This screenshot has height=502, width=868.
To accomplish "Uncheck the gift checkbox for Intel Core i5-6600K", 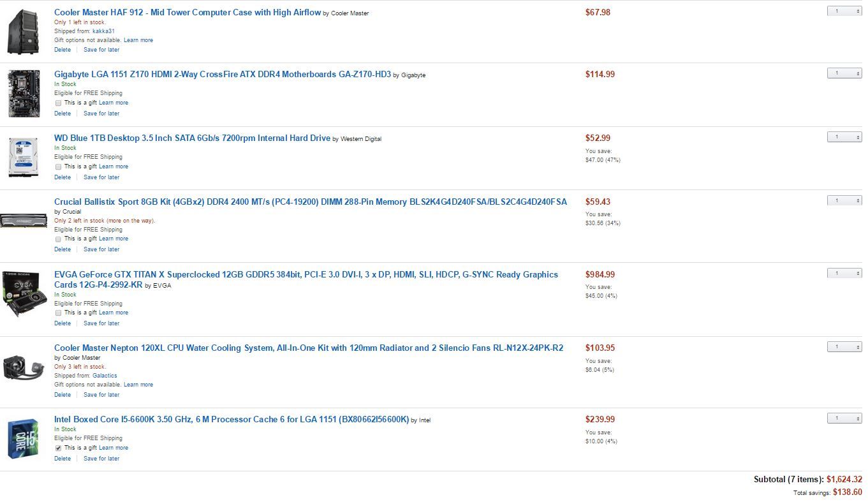I will point(58,448).
